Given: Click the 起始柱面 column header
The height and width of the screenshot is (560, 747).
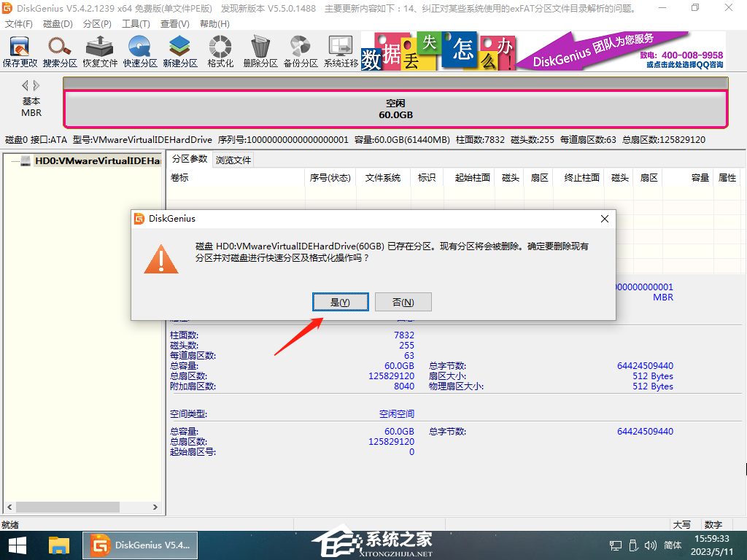Looking at the screenshot, I should pyautogui.click(x=469, y=178).
